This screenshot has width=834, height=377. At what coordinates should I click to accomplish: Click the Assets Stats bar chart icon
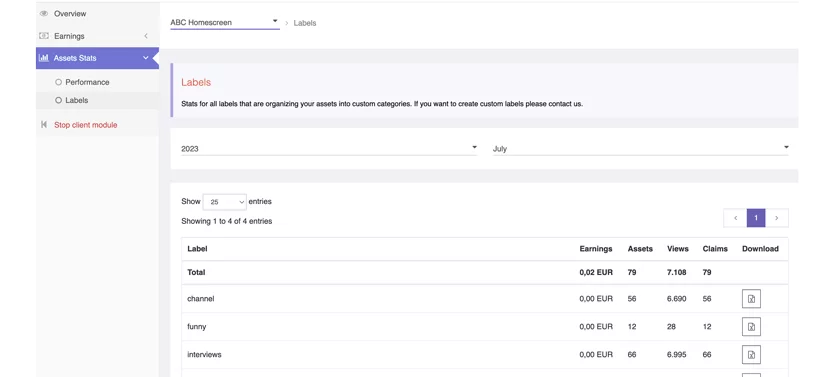pos(44,58)
